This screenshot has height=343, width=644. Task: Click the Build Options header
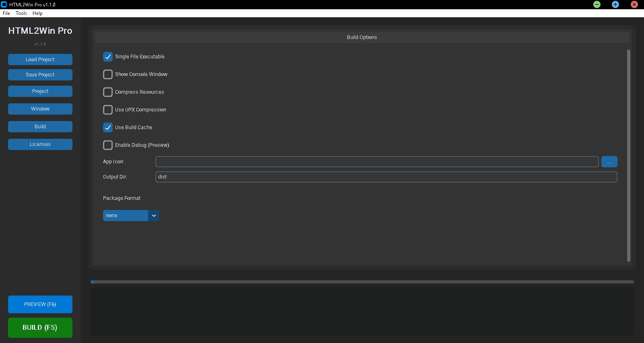coord(362,37)
